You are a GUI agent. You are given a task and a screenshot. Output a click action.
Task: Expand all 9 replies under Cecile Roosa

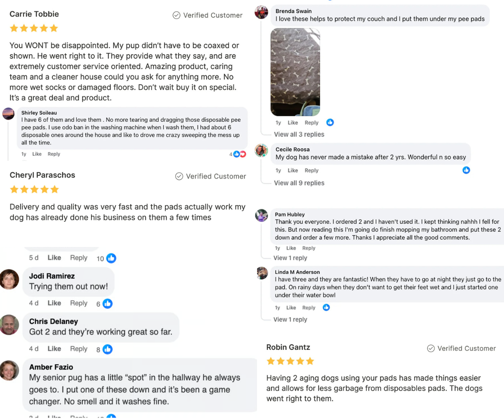(x=299, y=183)
